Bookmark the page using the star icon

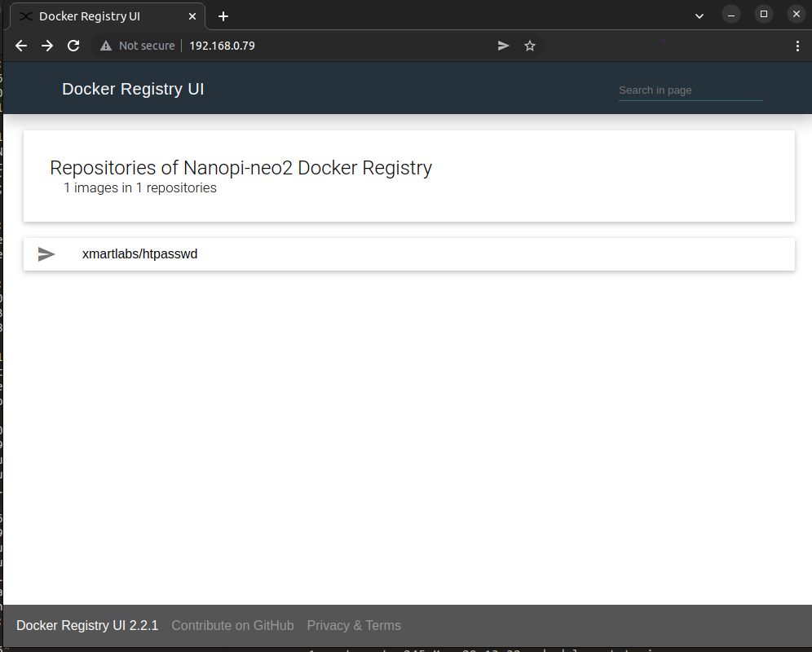click(530, 46)
